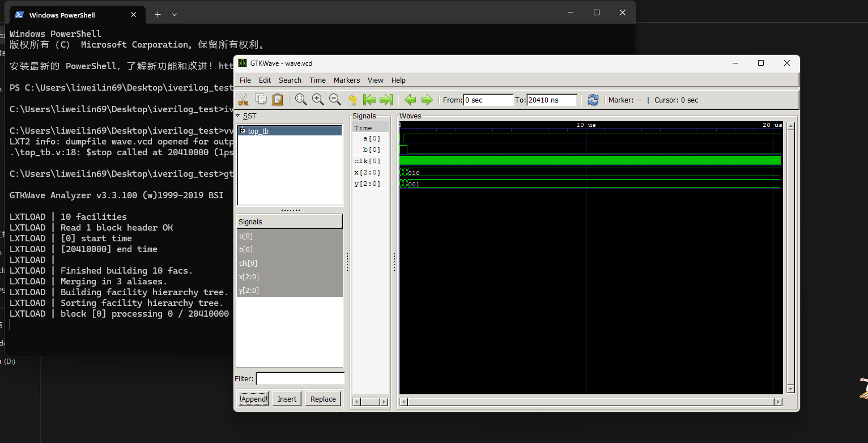This screenshot has width=868, height=443.
Task: Click the 010 value on x waveform
Action: pyautogui.click(x=414, y=173)
